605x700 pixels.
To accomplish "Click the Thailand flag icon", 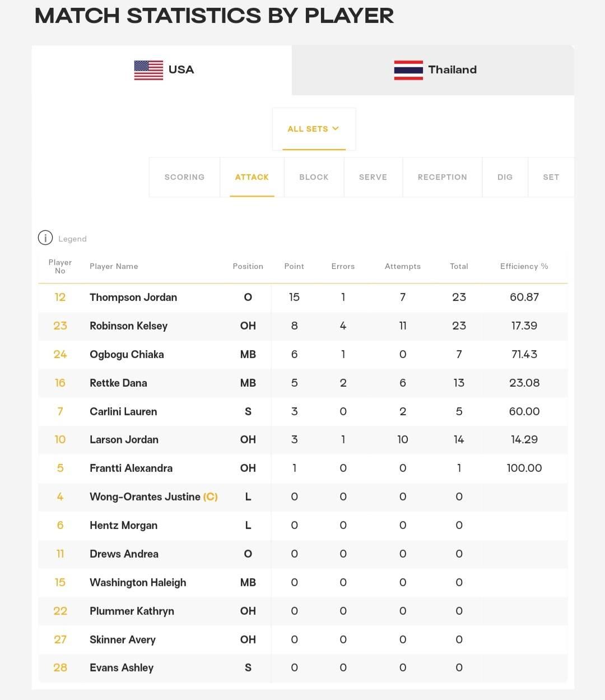I will (x=408, y=70).
